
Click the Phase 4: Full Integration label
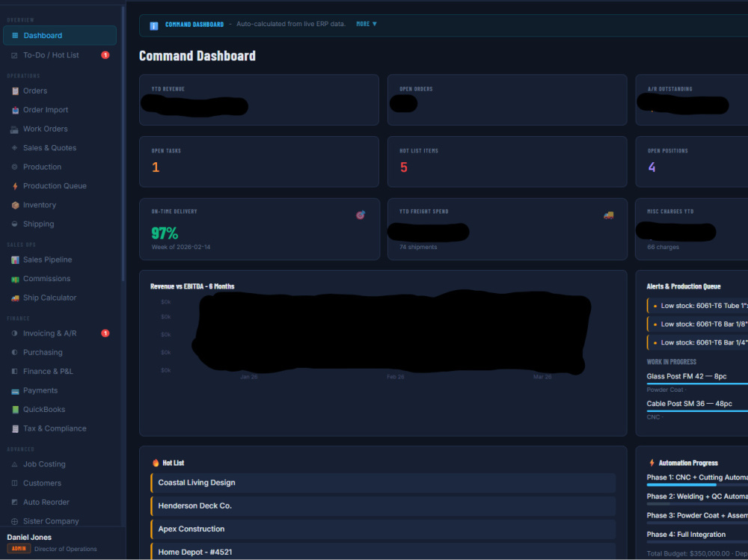[686, 535]
